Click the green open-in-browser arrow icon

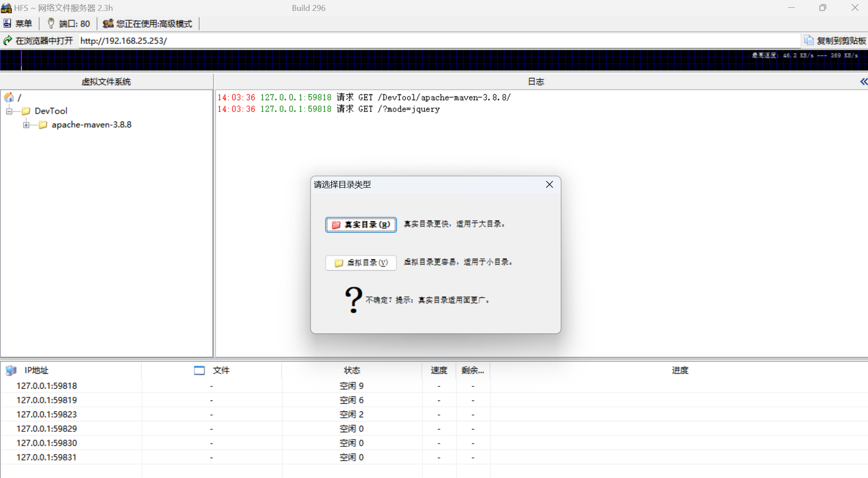pyautogui.click(x=8, y=41)
